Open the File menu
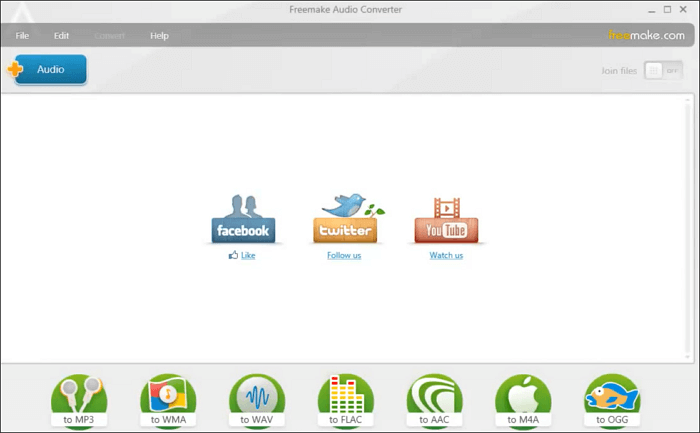 [x=22, y=36]
